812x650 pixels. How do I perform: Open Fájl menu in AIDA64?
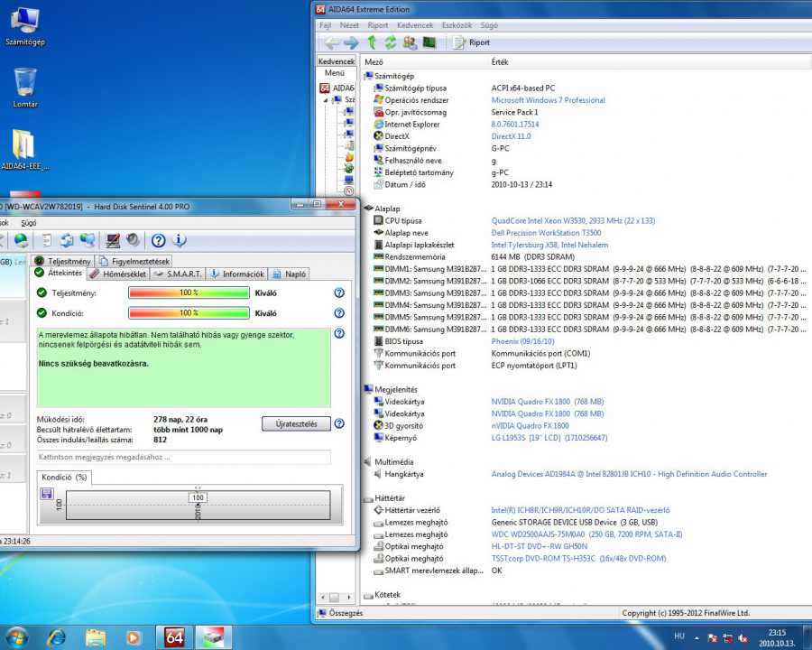[x=325, y=25]
